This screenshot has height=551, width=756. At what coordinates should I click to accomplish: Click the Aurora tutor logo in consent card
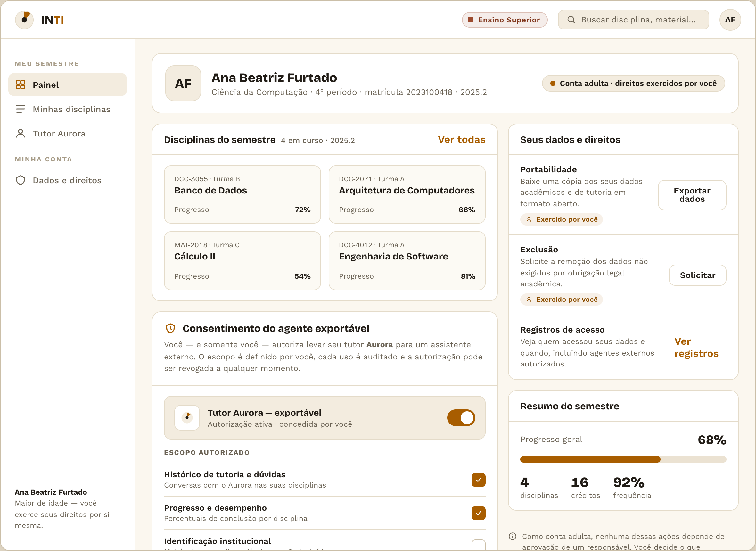(x=187, y=418)
